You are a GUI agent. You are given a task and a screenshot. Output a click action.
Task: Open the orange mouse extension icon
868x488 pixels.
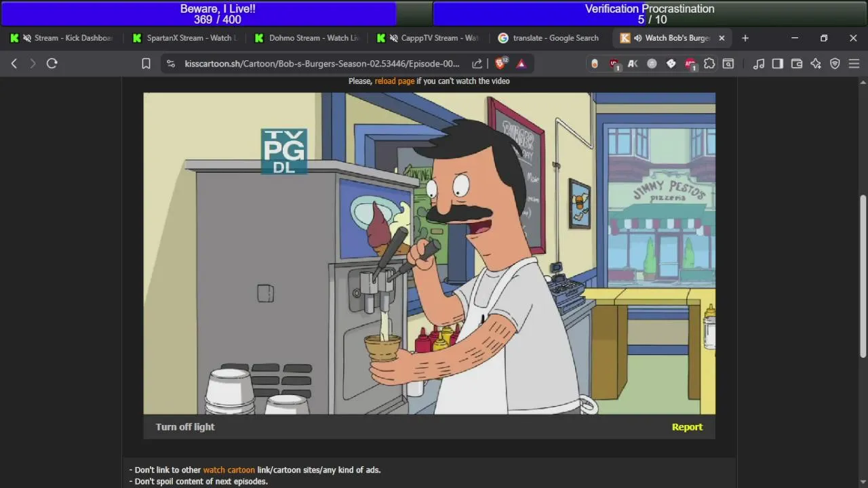(595, 64)
